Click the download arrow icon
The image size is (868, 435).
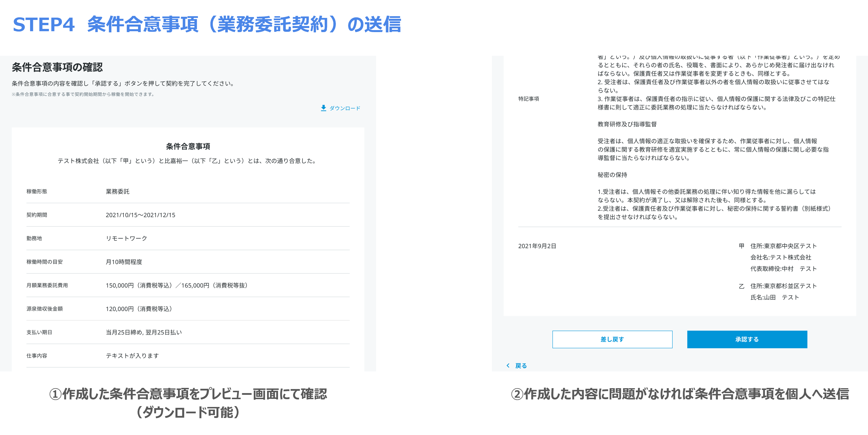(323, 108)
